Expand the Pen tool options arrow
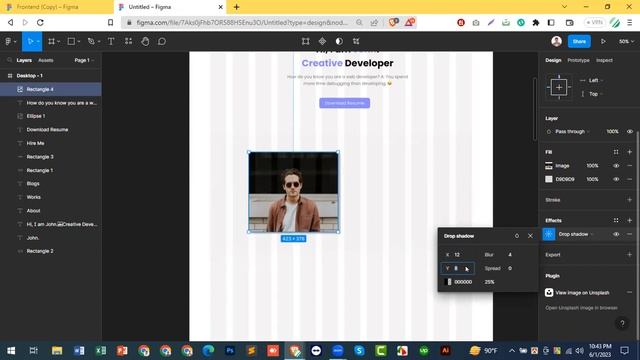Screen dimensions: 640x360 (99, 42)
